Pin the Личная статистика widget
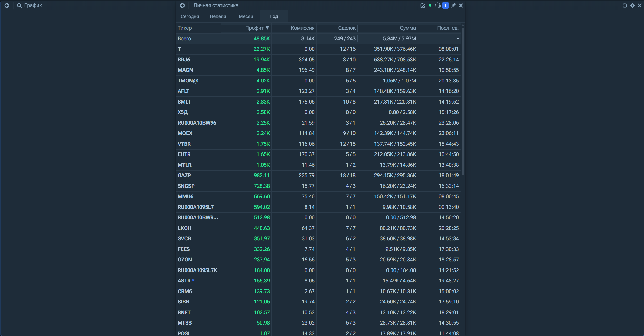Image resolution: width=644 pixels, height=336 pixels. tap(454, 5)
